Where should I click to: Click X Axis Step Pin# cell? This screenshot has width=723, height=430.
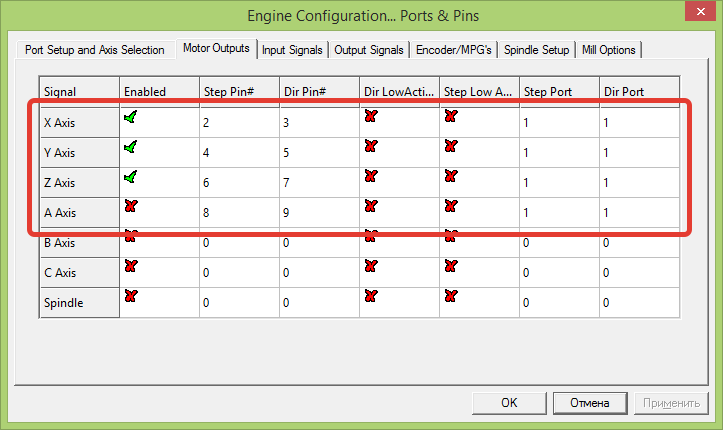238,123
